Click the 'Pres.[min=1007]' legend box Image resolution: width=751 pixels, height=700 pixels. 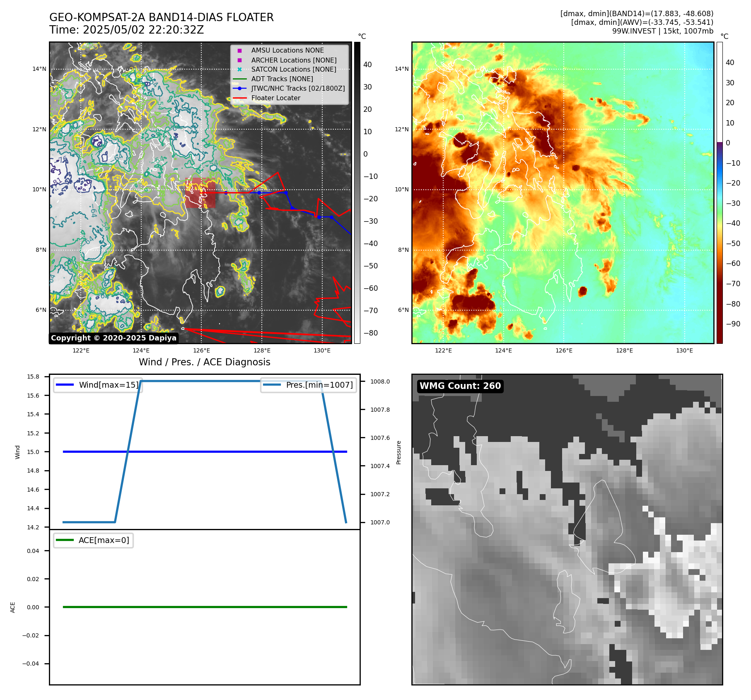point(309,385)
